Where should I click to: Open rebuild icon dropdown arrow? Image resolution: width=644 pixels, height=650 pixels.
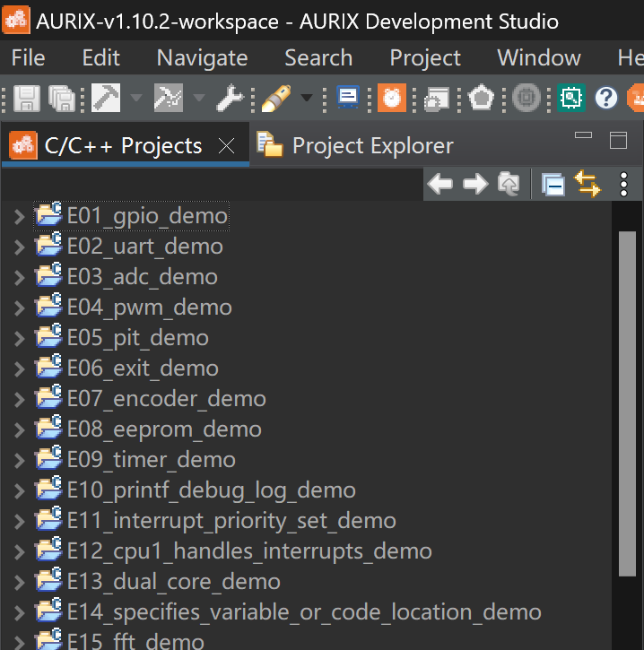click(x=199, y=98)
